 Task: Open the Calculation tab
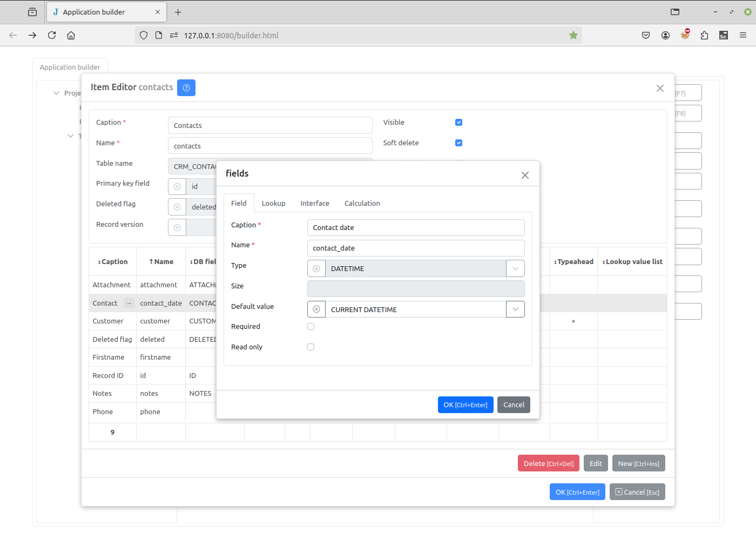point(362,204)
